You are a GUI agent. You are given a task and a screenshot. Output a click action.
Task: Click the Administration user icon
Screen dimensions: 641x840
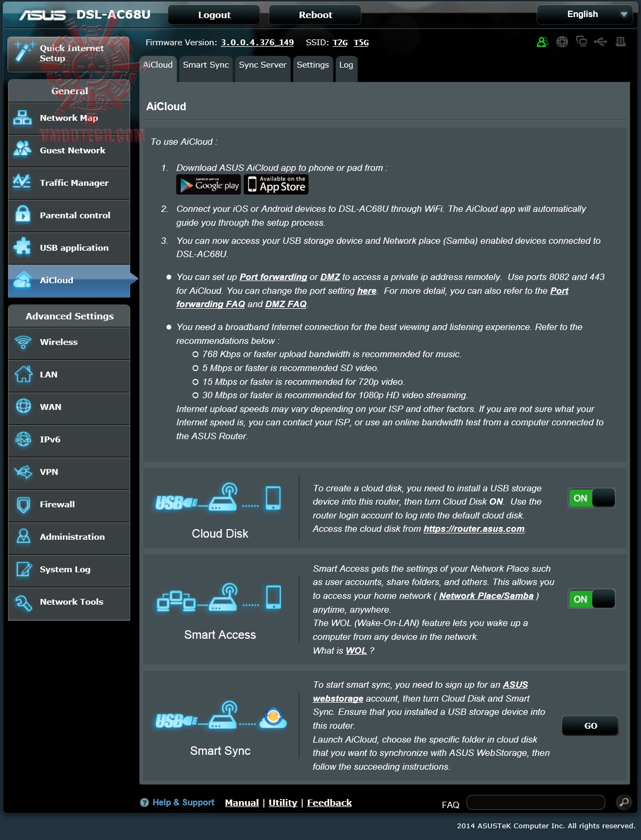[x=23, y=537]
